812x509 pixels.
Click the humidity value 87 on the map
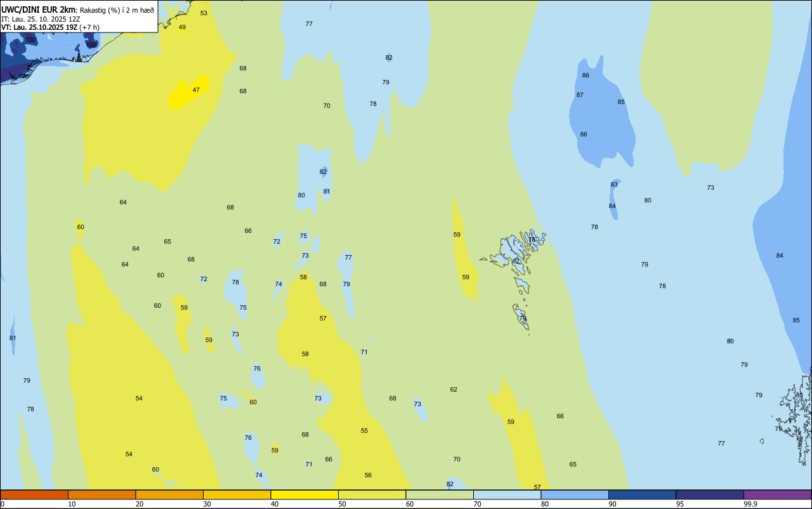click(580, 95)
